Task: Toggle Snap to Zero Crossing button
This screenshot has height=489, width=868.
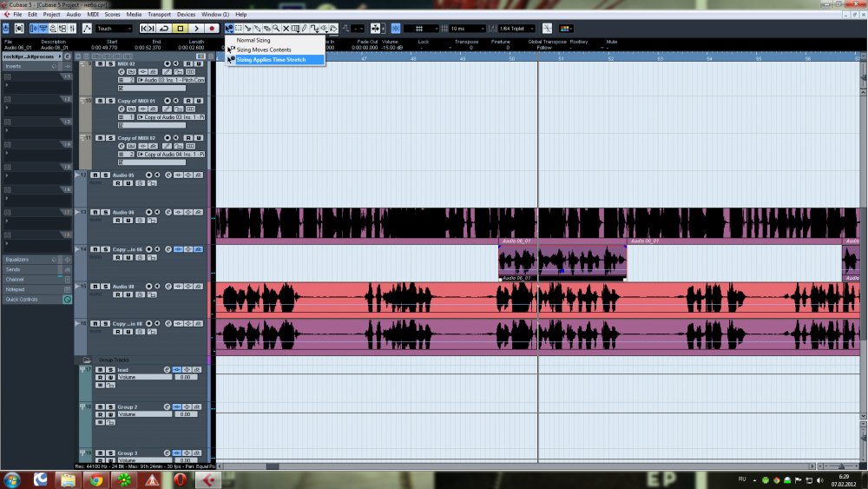Action: 547,29
